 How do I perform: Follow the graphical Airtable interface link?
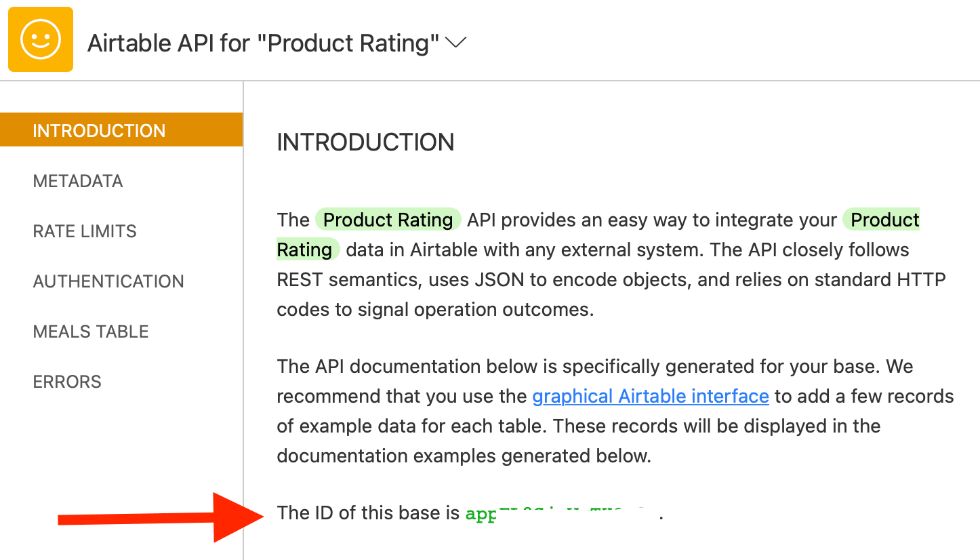click(650, 396)
